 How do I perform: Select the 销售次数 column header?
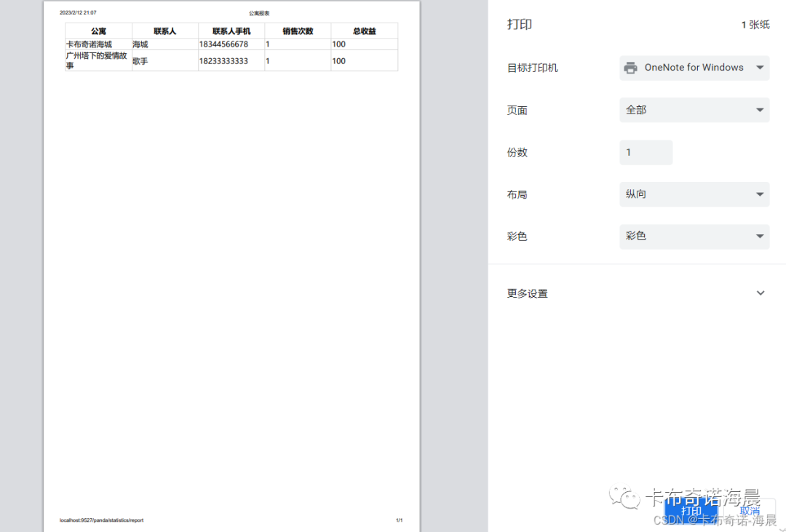coord(298,31)
